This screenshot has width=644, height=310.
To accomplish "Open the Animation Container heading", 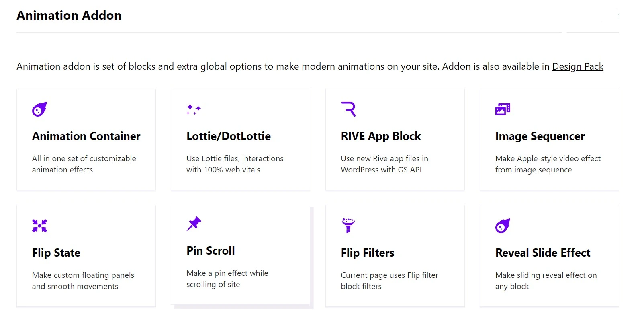I will click(x=86, y=136).
